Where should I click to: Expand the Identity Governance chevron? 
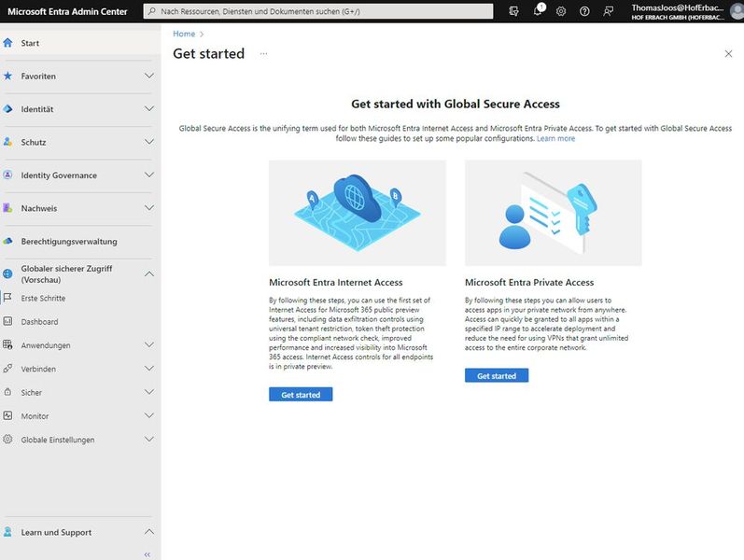(x=149, y=175)
